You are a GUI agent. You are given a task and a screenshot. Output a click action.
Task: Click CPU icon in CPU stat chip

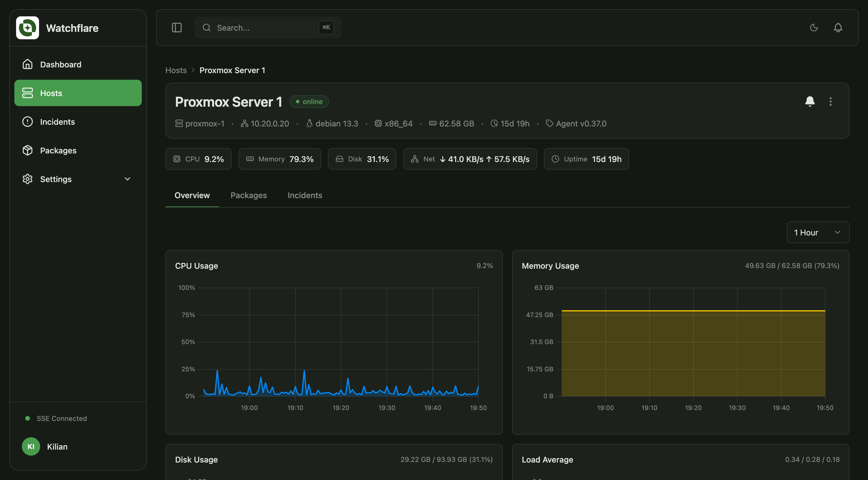pyautogui.click(x=177, y=159)
